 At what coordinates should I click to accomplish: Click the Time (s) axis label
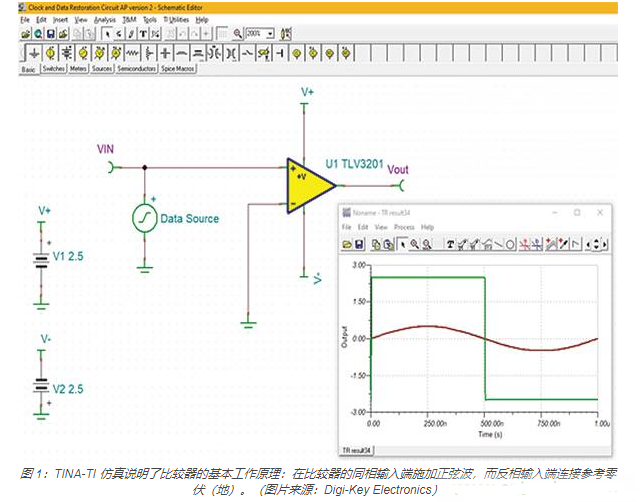click(490, 434)
